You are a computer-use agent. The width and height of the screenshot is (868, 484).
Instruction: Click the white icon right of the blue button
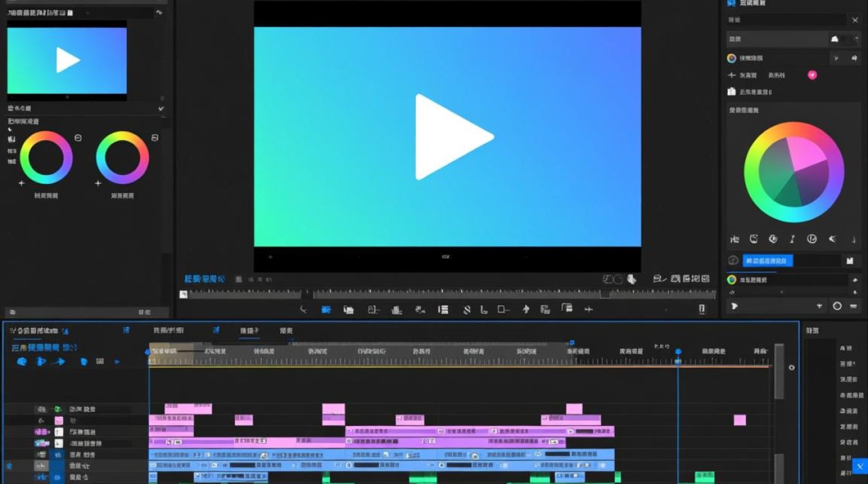tap(850, 261)
